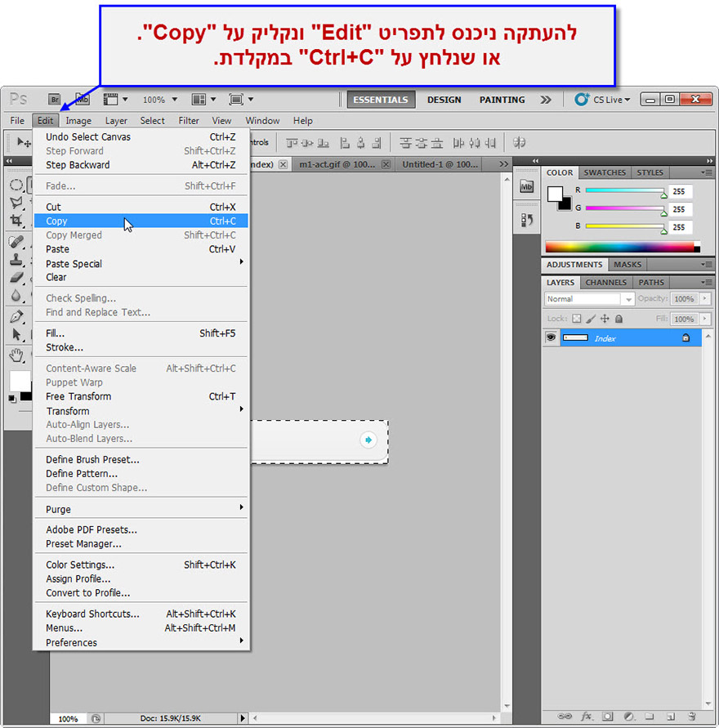The image size is (719, 728).
Task: Select the Hand tool
Action: pyautogui.click(x=16, y=355)
